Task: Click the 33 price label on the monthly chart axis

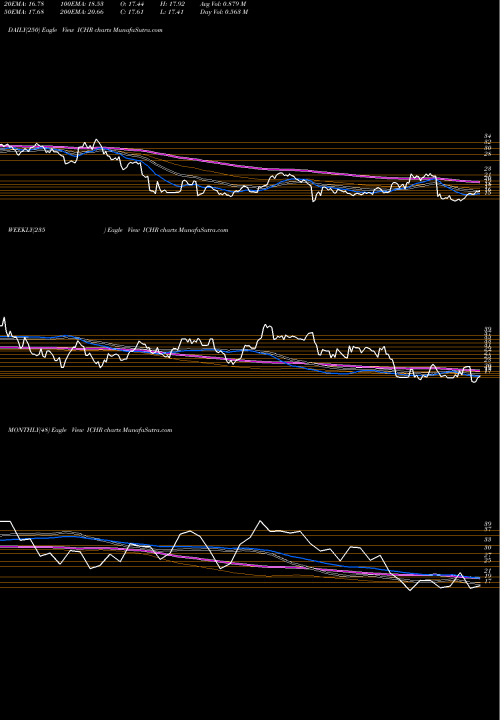Action: point(488,540)
